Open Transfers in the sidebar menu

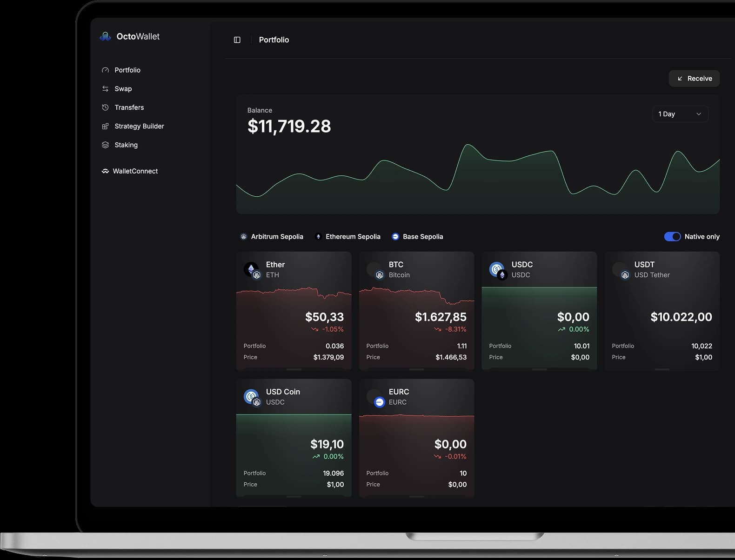(129, 107)
